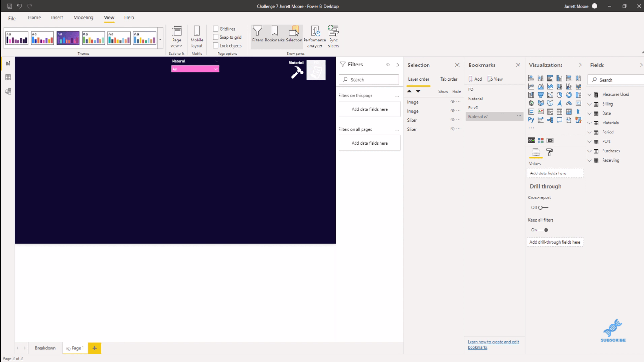Apply the purple theme swatch
The image size is (644, 362).
click(68, 38)
